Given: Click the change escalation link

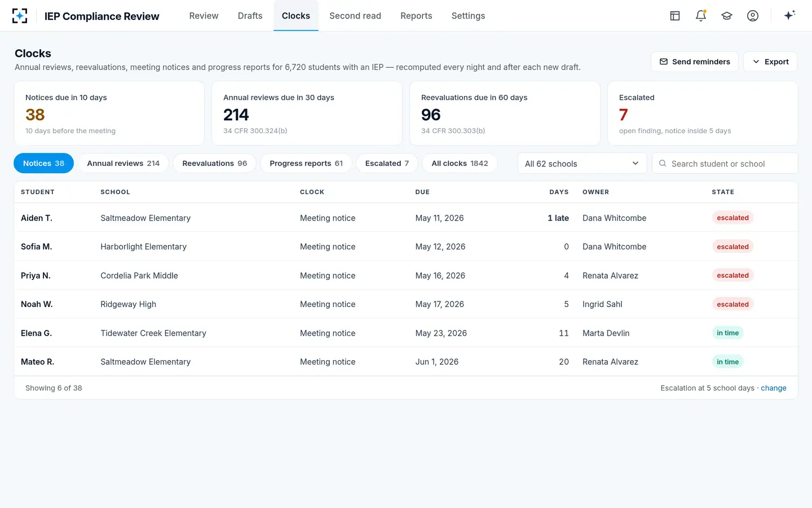Looking at the screenshot, I should coord(773,388).
